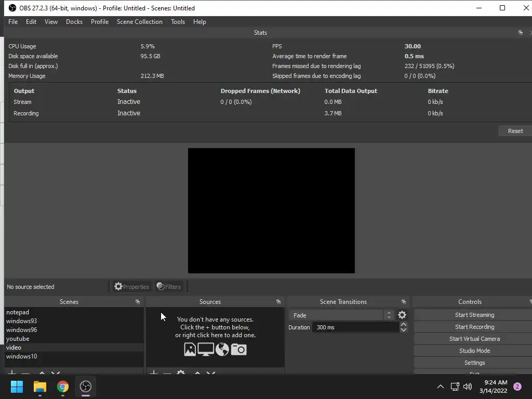Open the notifications badge
Image resolution: width=532 pixels, height=399 pixels.
[x=517, y=387]
